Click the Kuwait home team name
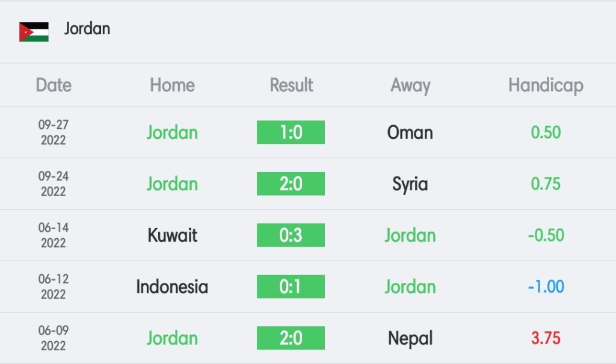Image resolution: width=616 pixels, height=364 pixels. point(172,235)
